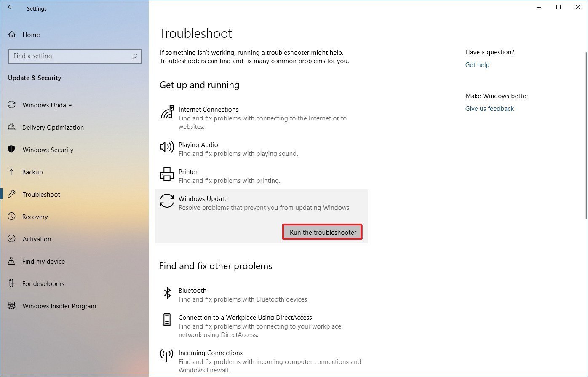Open the Get help link
The width and height of the screenshot is (588, 377).
(477, 64)
